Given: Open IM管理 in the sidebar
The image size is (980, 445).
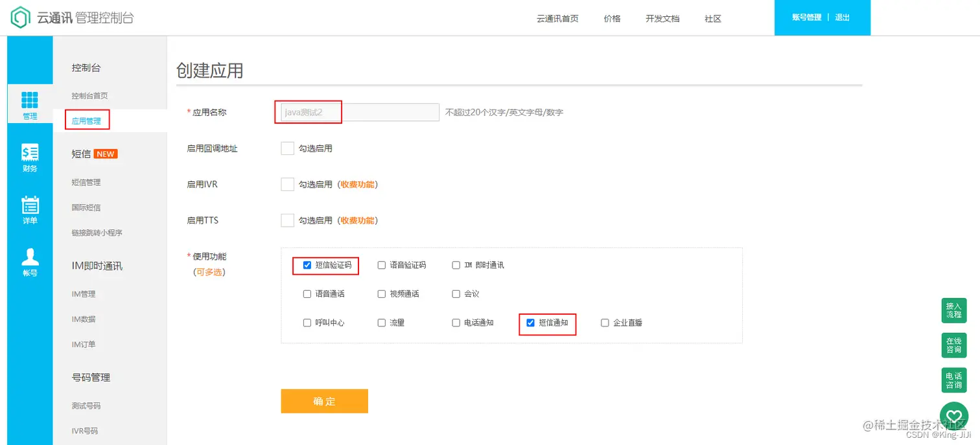Looking at the screenshot, I should [84, 294].
